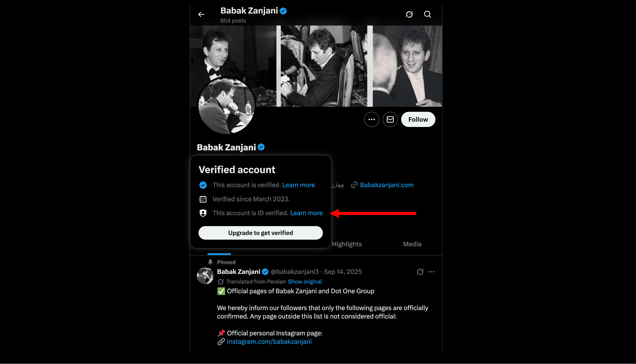Screen dimensions: 636x364
Task: Follow Babak Zanjani
Action: tap(418, 120)
